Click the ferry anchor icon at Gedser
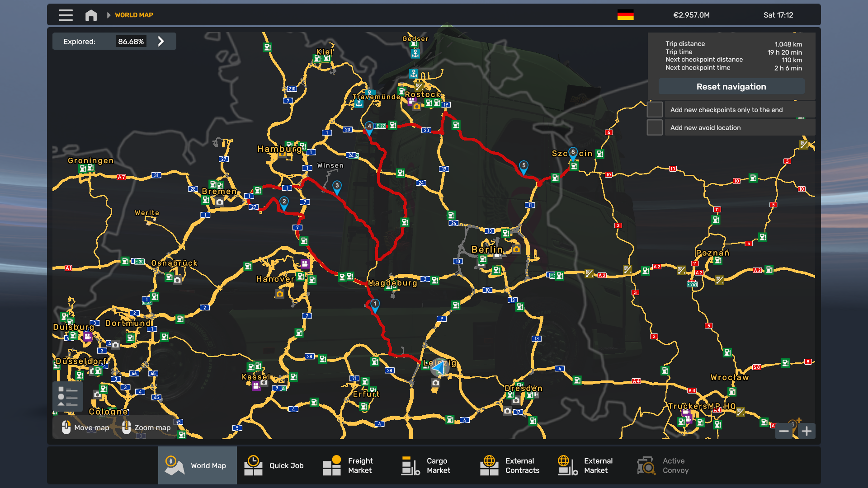This screenshot has height=488, width=868. tap(415, 53)
